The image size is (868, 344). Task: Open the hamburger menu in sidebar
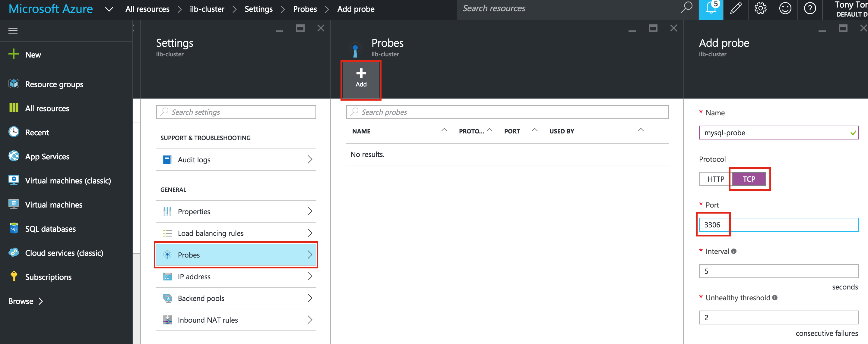tap(13, 31)
